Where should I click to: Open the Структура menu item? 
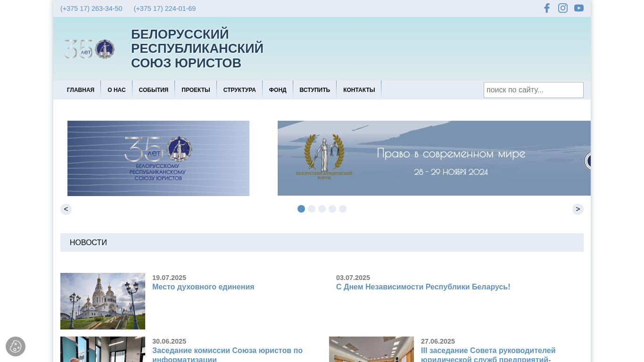pos(239,90)
